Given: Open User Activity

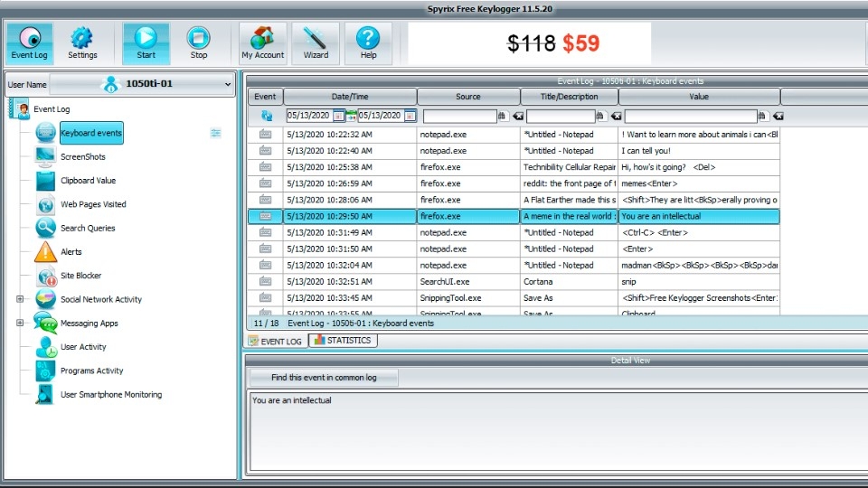Looking at the screenshot, I should coord(83,347).
